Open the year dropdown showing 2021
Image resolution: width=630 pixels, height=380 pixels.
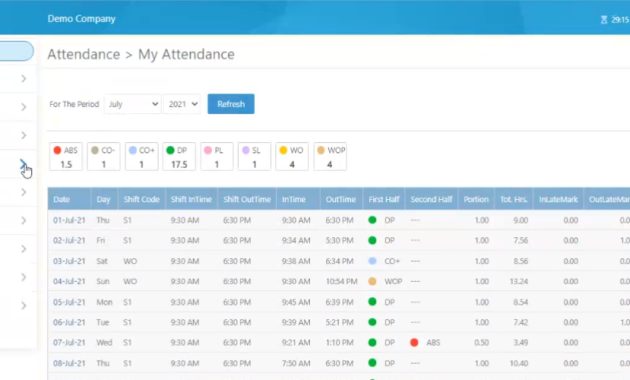coord(182,104)
